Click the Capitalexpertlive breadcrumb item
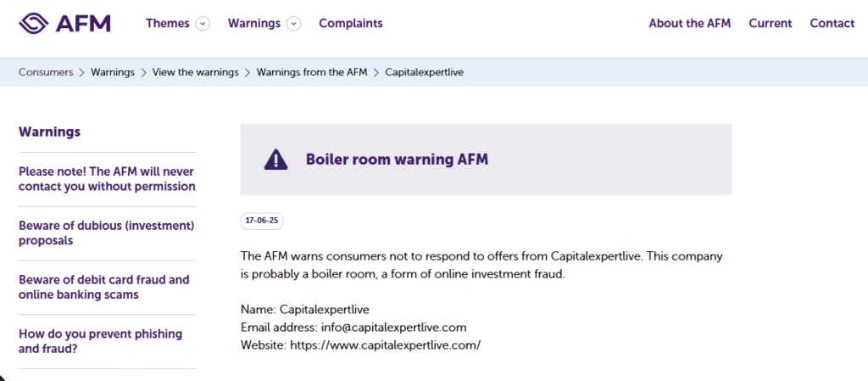868x381 pixels. click(424, 72)
